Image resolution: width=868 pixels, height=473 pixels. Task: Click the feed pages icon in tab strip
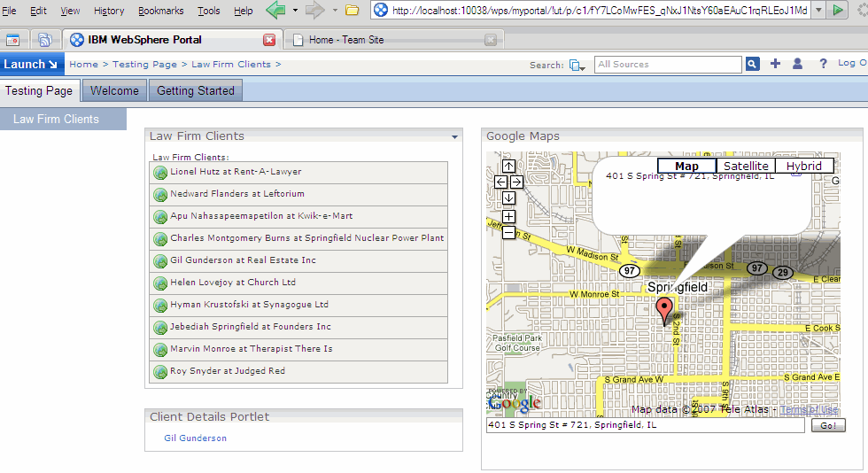pos(45,40)
